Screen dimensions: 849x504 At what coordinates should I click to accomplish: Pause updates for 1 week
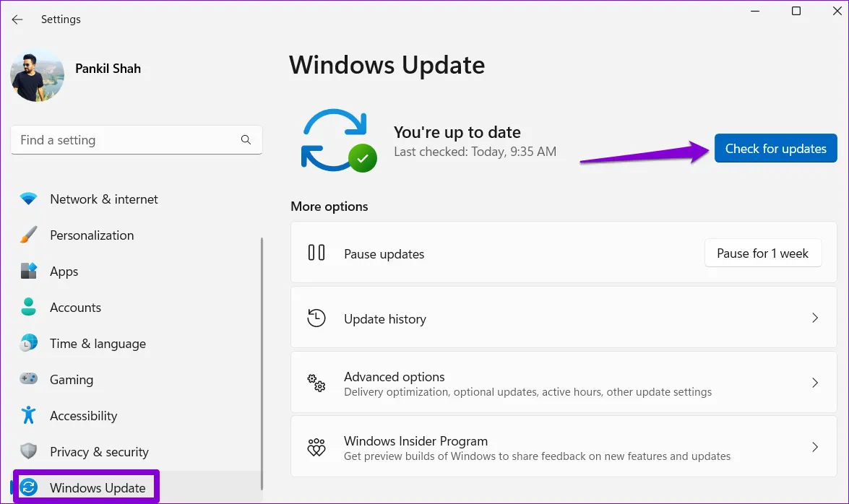(763, 253)
